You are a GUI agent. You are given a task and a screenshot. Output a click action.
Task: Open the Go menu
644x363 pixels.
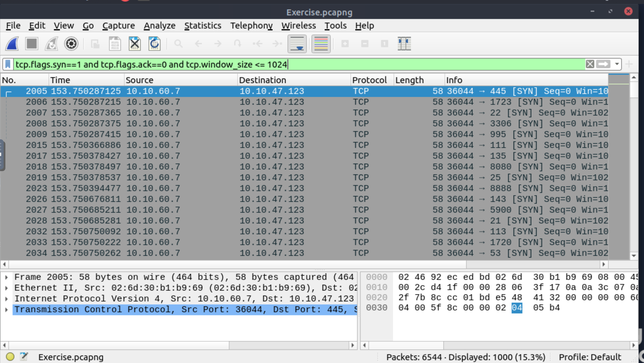[x=88, y=26]
